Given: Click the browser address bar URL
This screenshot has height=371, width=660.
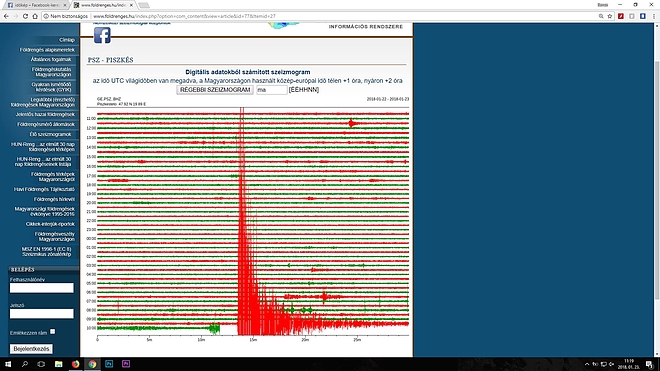Looking at the screenshot, I should (184, 16).
